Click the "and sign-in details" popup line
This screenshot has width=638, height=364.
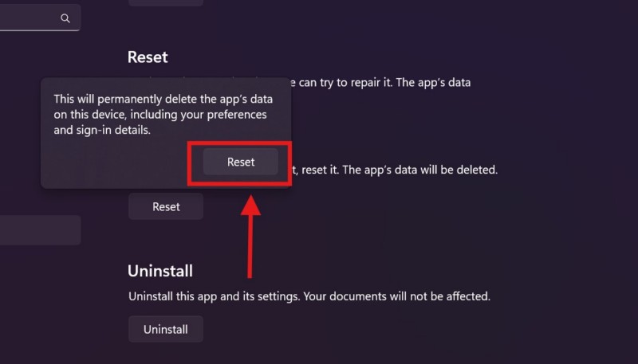pos(102,130)
